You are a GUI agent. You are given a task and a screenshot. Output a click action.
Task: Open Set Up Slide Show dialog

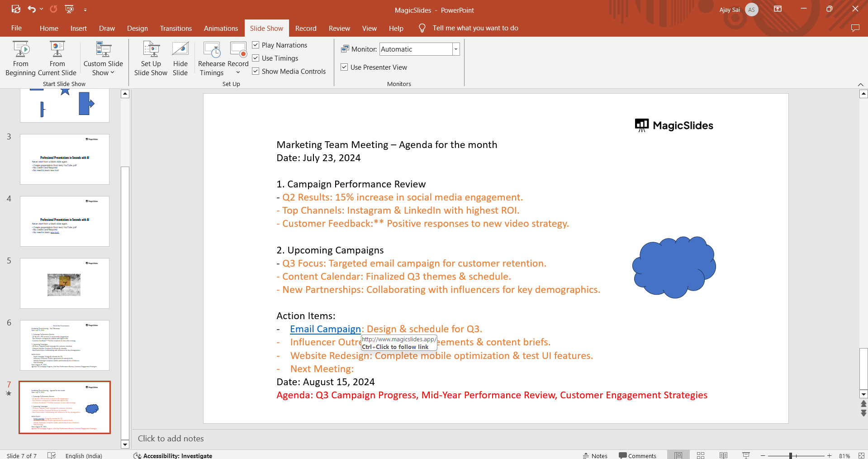[151, 58]
